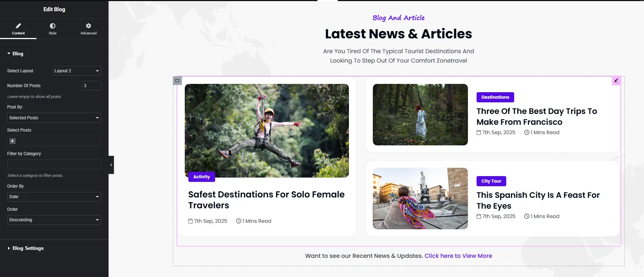Screen dimensions: 644x277
Task: Click the forest woman thumbnail
Action: click(420, 115)
